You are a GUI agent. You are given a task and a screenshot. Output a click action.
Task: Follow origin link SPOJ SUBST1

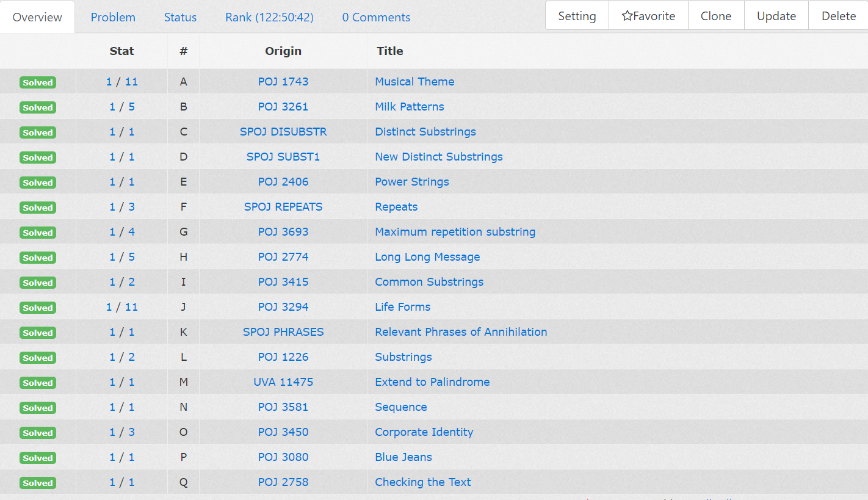(283, 156)
